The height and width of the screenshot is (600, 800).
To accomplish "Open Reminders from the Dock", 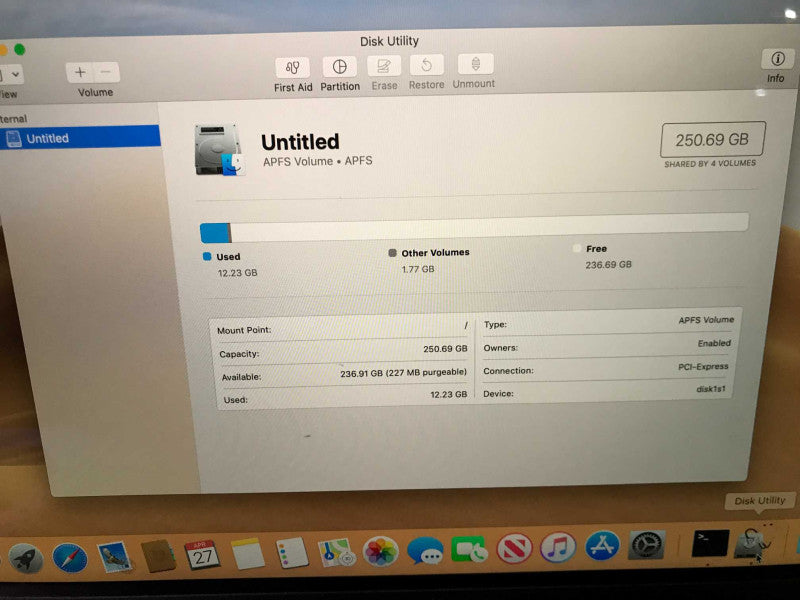I will click(292, 553).
